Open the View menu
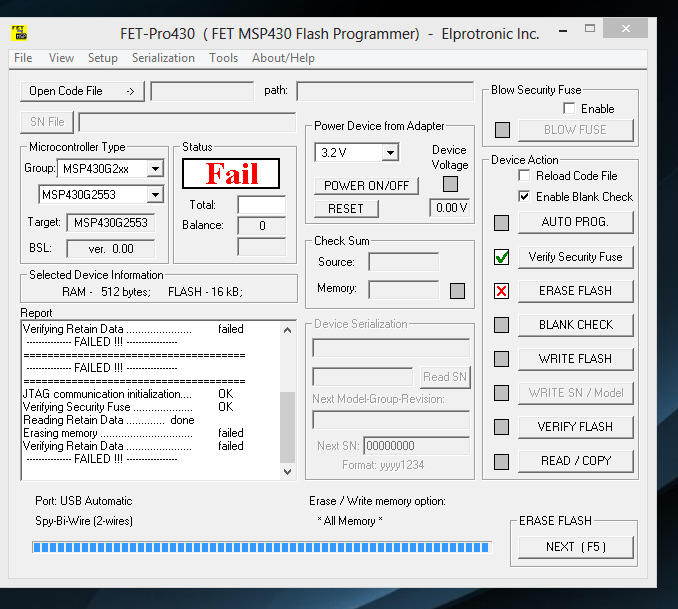The width and height of the screenshot is (678, 609). (x=61, y=58)
